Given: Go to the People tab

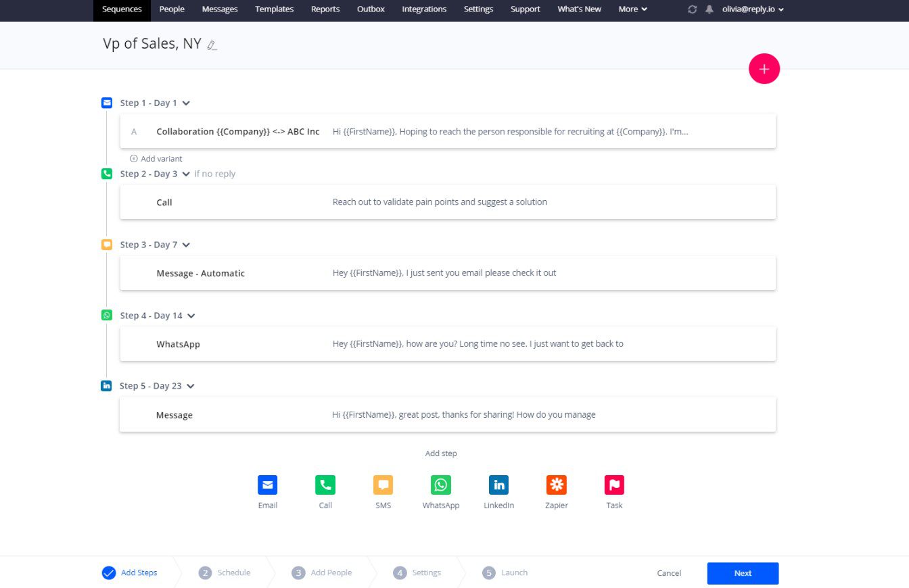Looking at the screenshot, I should 172,9.
